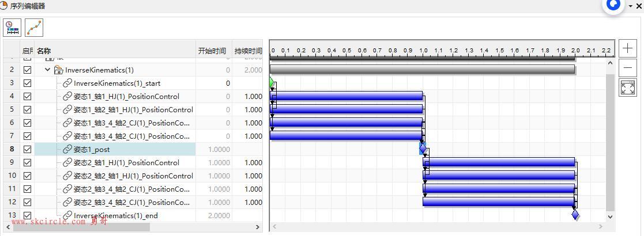Select InverseKinematics(1)_end in the list
The height and width of the screenshot is (236, 644).
coord(115,215)
